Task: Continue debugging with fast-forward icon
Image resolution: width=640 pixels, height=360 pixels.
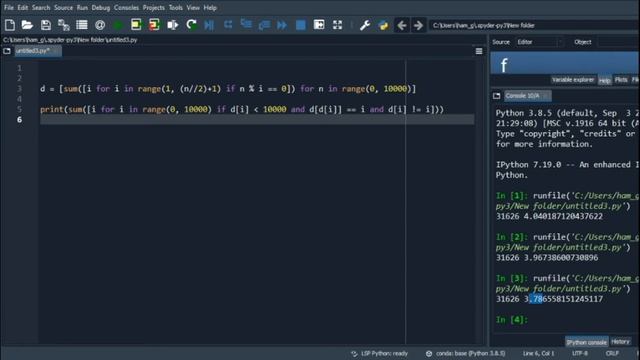Action: 282,25
